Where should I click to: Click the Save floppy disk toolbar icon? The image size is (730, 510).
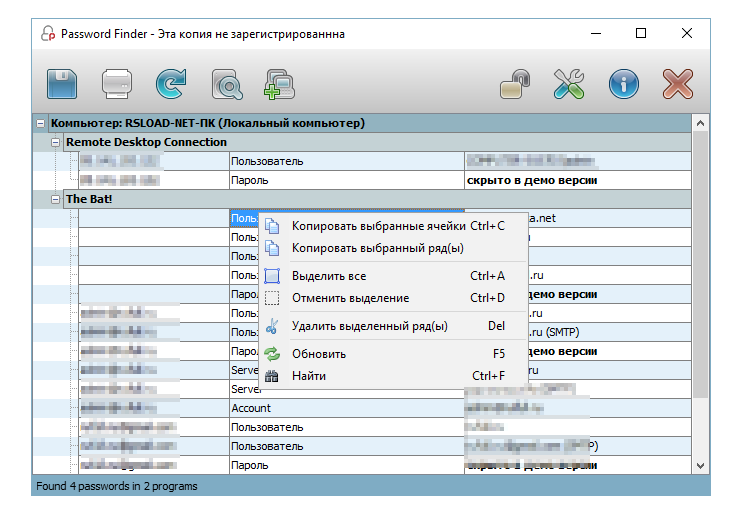click(62, 84)
